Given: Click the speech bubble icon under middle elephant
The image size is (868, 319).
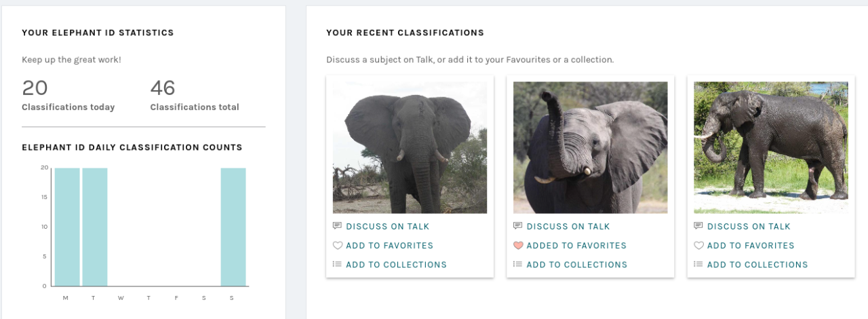Looking at the screenshot, I should tap(518, 226).
